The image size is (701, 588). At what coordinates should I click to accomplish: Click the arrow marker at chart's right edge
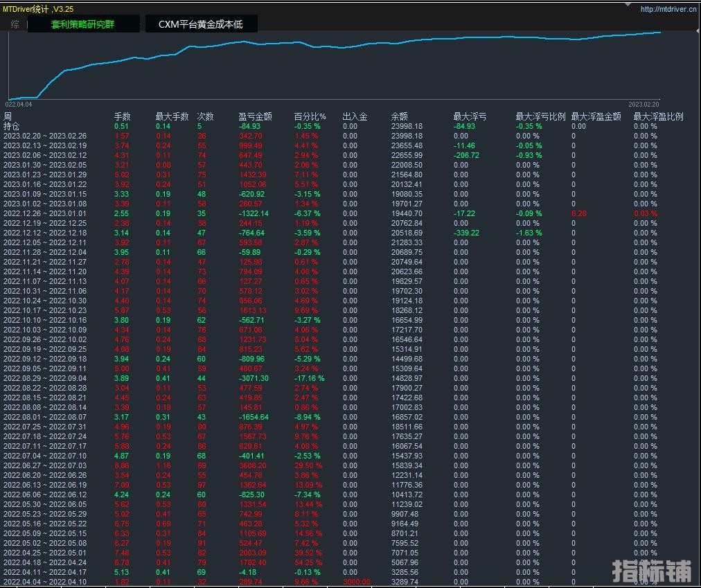pos(697,31)
